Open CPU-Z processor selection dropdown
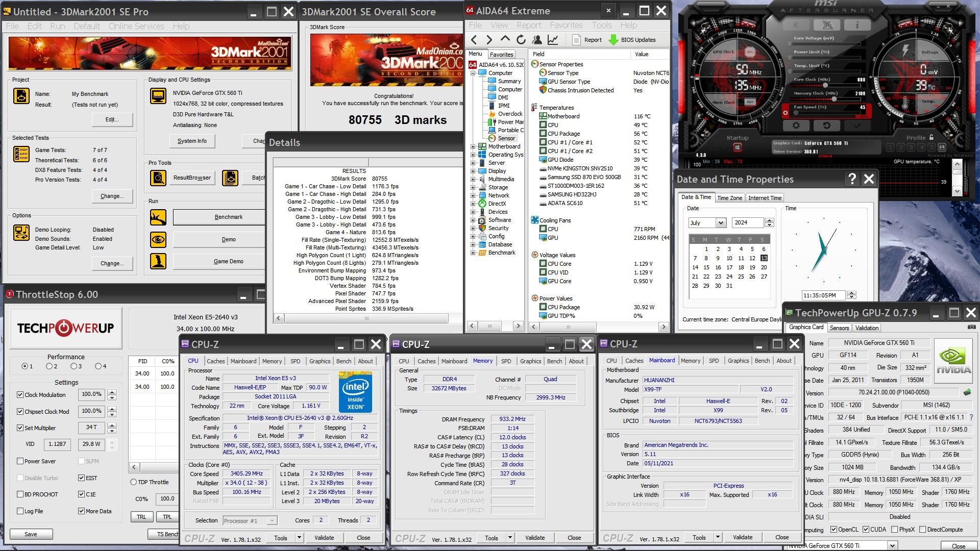This screenshot has height=551, width=980. 272,521
